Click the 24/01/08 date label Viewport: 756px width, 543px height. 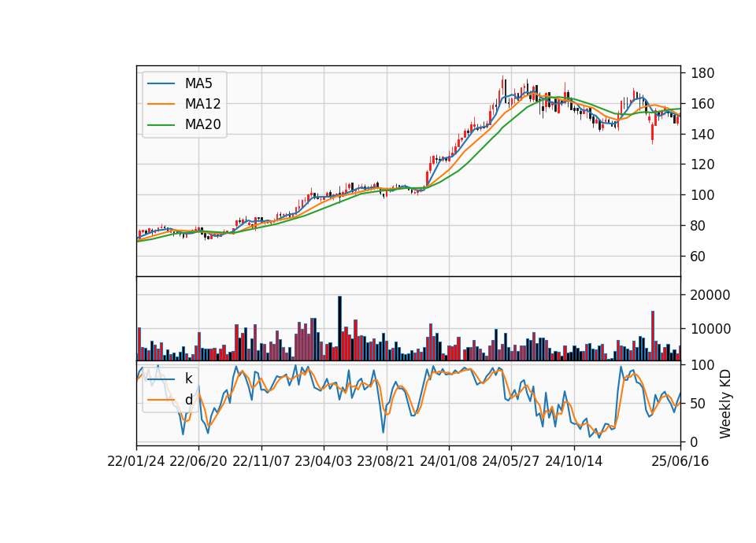coord(448,461)
